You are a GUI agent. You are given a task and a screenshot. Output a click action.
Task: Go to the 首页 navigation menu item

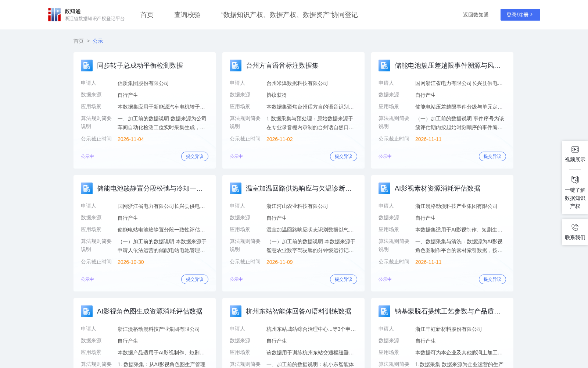pos(147,15)
